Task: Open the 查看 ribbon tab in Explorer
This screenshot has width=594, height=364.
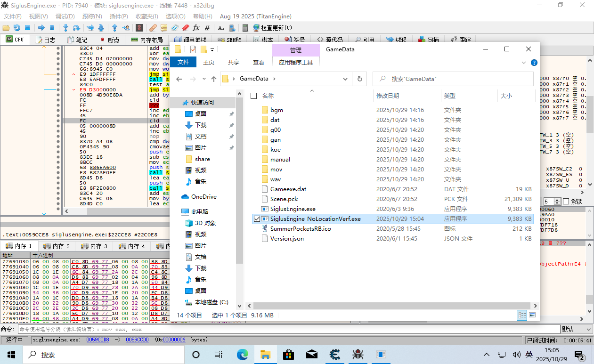Action: click(x=259, y=62)
